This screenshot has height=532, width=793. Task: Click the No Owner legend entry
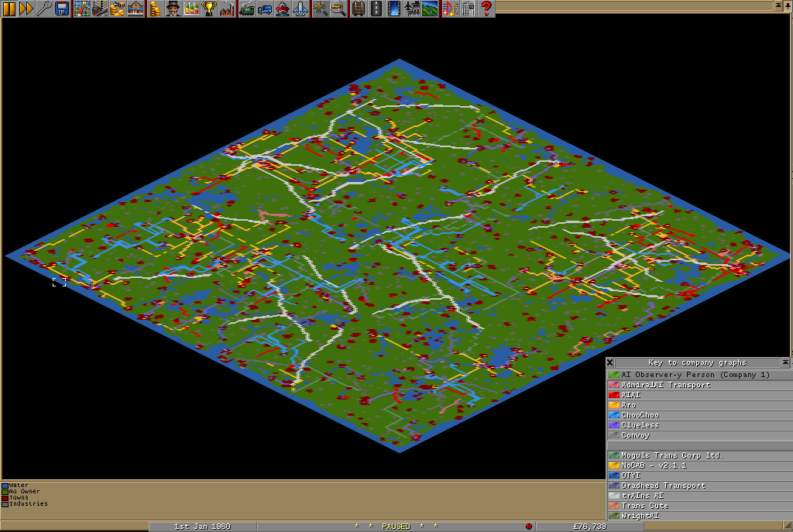click(x=21, y=491)
